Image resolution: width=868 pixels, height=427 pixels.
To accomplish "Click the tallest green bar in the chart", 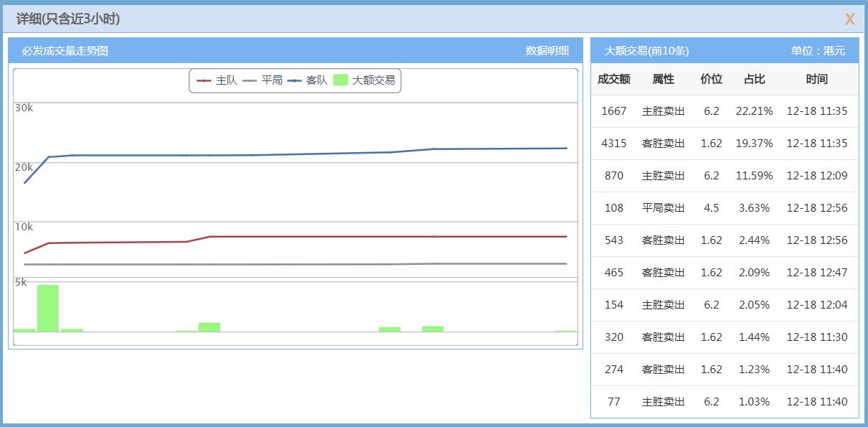I will coord(48,309).
